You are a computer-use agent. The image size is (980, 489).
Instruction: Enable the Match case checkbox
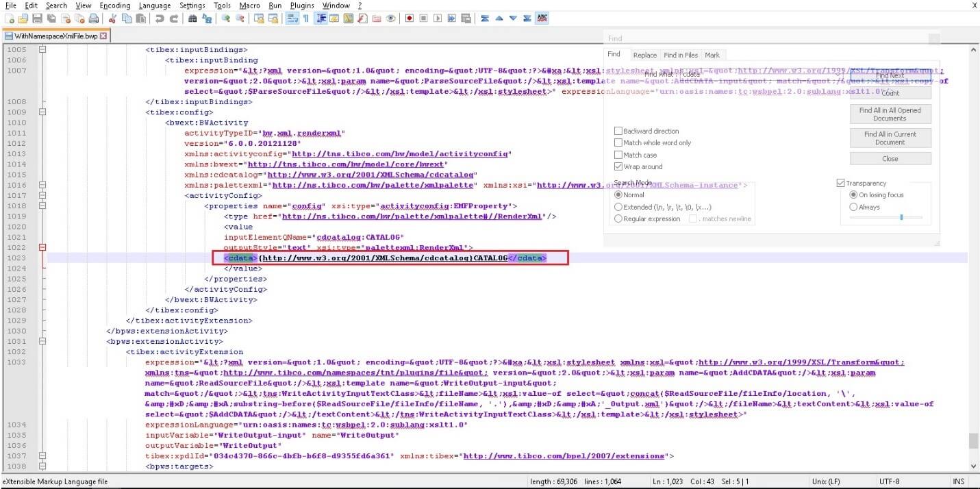pyautogui.click(x=618, y=155)
